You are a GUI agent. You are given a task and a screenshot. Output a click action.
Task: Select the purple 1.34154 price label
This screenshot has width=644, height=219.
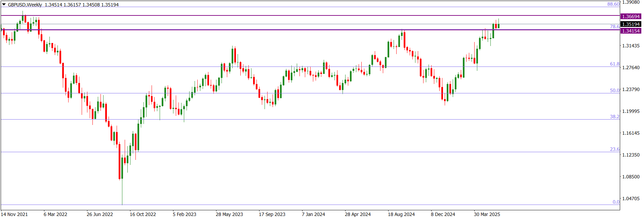pos(631,31)
